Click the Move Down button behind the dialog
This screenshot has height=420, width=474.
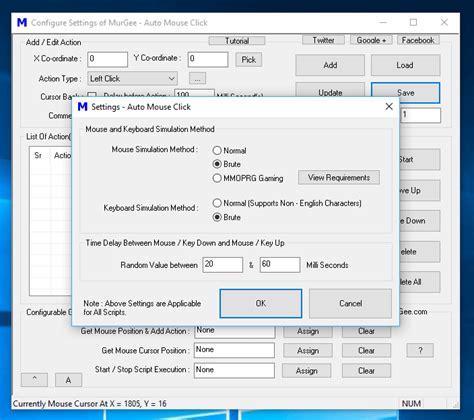(419, 221)
